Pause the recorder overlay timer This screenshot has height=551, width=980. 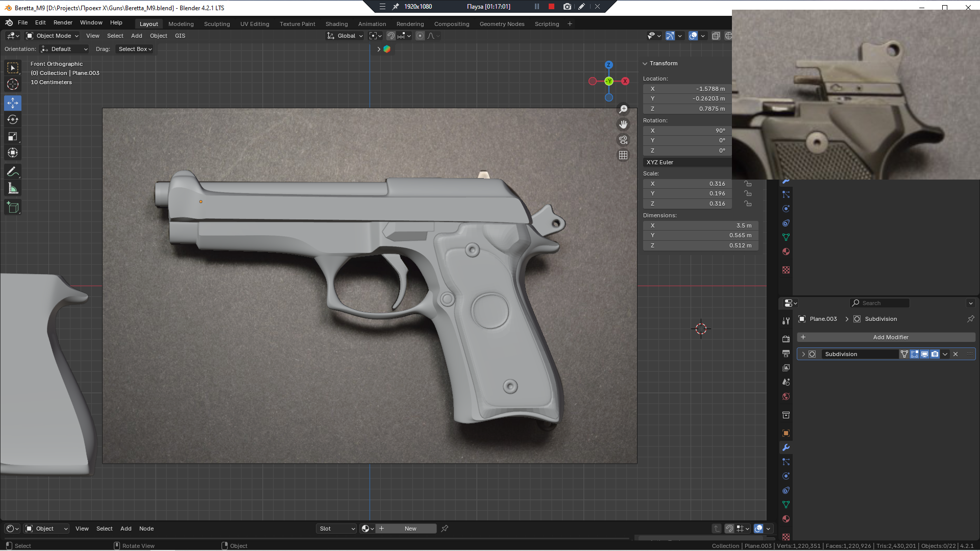[x=537, y=7]
